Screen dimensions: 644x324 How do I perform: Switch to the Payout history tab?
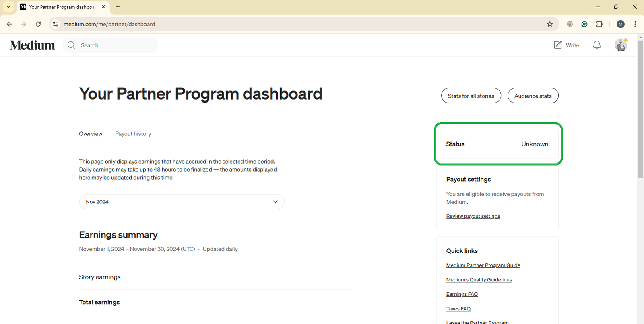[133, 134]
